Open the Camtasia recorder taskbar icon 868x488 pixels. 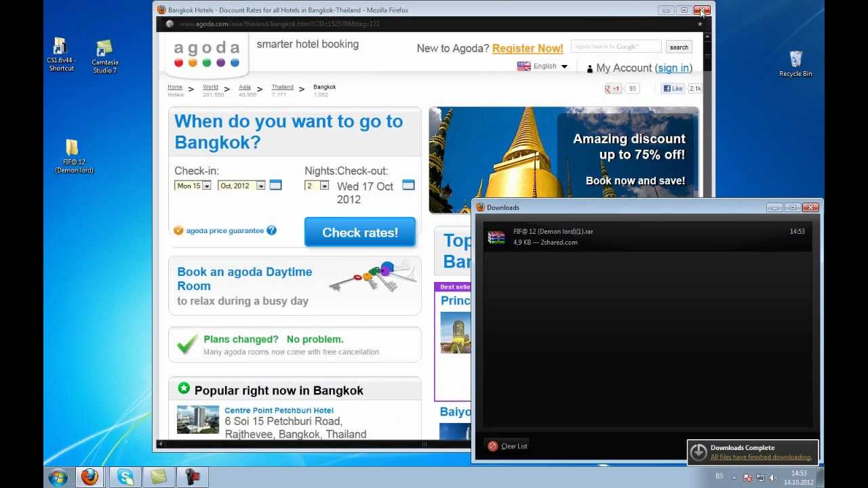(x=193, y=476)
